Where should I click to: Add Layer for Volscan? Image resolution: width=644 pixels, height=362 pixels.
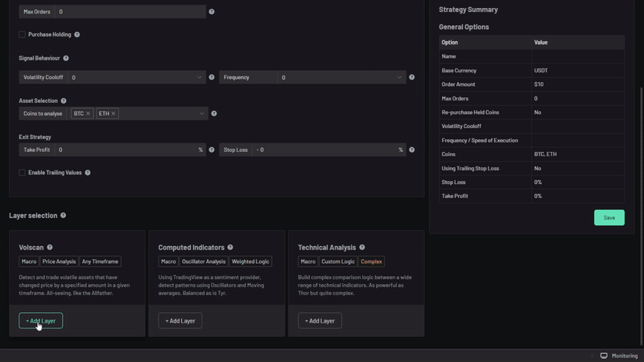(x=41, y=321)
